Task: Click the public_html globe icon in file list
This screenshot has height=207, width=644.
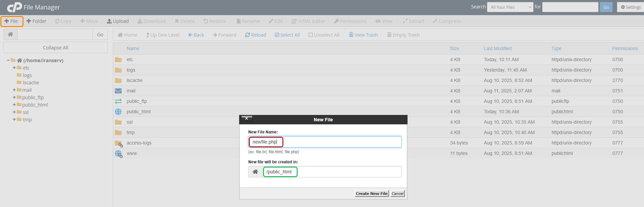Action: point(118,112)
